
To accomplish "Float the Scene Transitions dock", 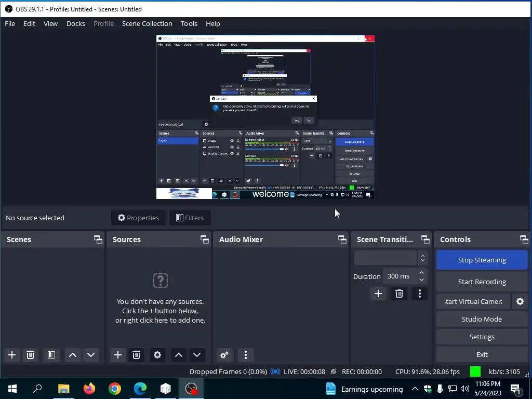I will pos(425,240).
